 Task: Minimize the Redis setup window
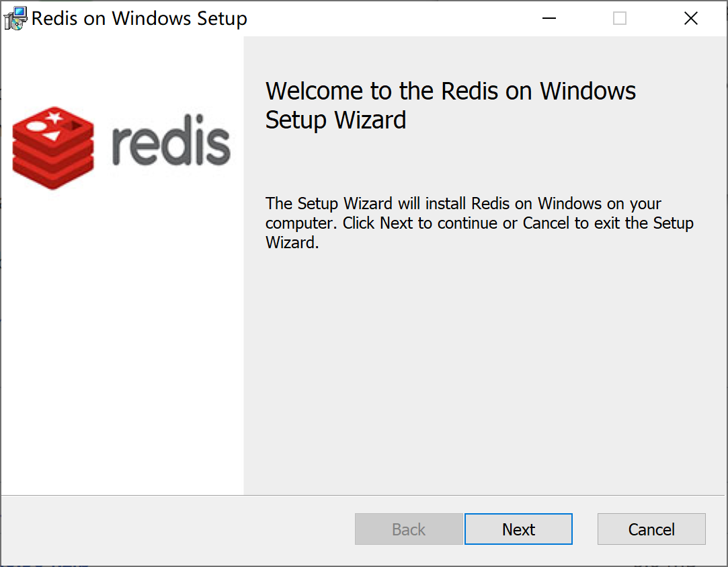pos(549,19)
